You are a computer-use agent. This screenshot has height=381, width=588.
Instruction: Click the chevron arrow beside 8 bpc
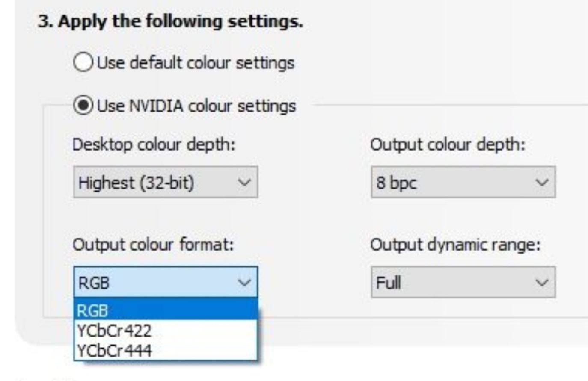tap(542, 183)
